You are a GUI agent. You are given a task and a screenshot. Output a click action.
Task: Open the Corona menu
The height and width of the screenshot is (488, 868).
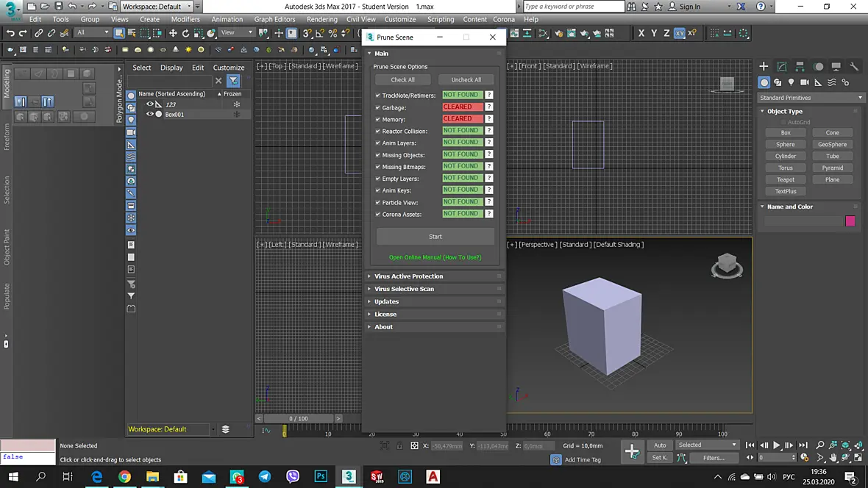(504, 19)
